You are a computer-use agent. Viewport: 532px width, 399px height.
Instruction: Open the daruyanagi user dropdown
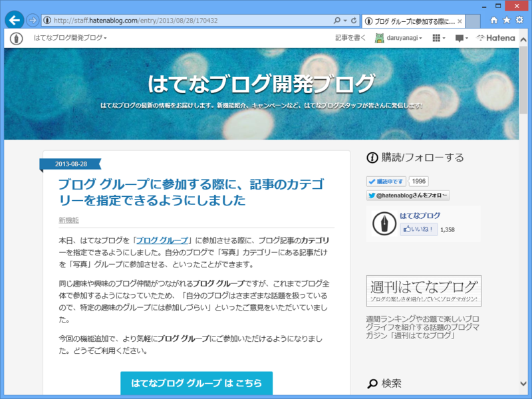[x=404, y=38]
